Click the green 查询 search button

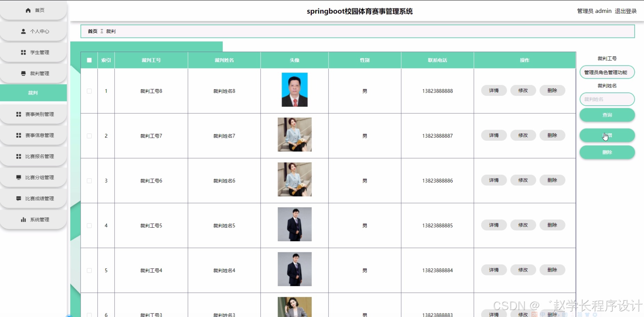coord(607,115)
